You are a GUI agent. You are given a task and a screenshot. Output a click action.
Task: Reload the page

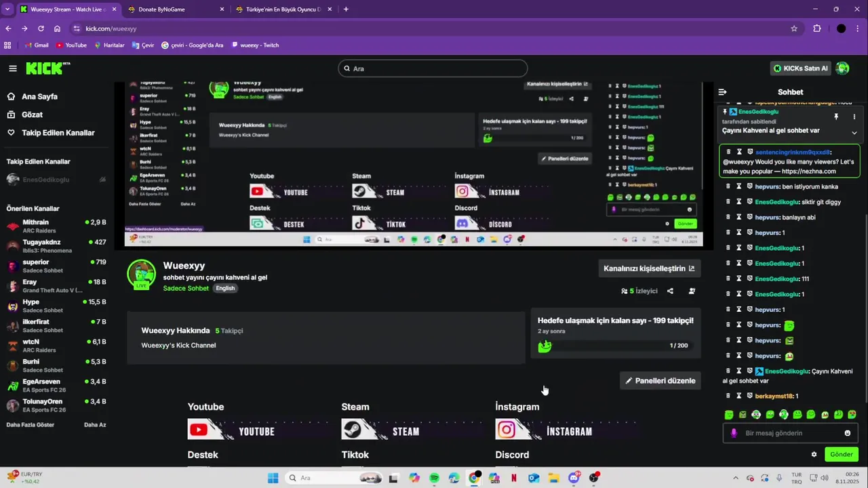[41, 28]
